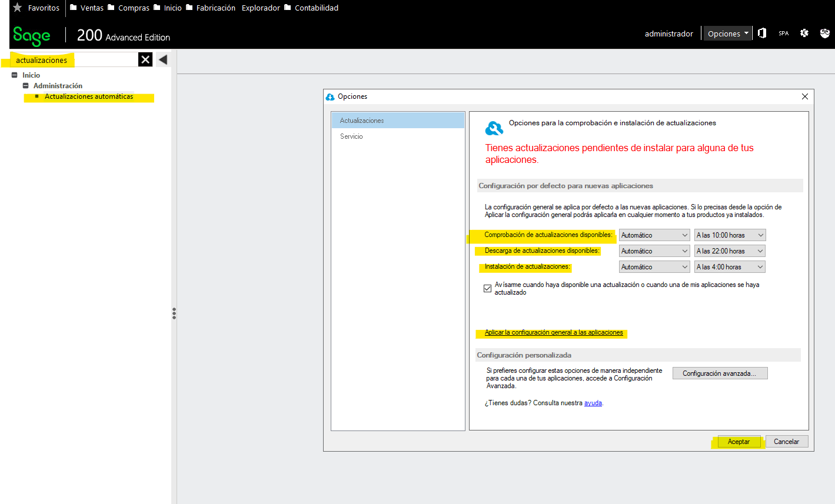
Task: Open the Opciones dropdown in the header
Action: pos(728,34)
